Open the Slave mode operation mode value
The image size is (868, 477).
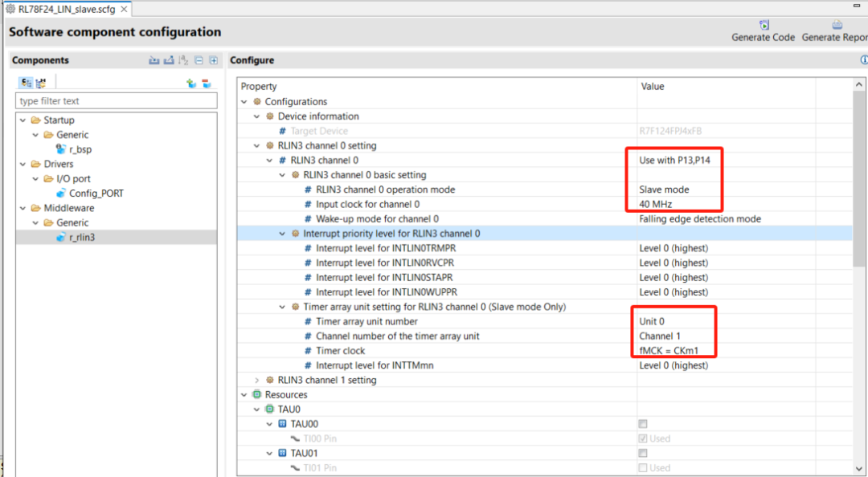pyautogui.click(x=665, y=190)
